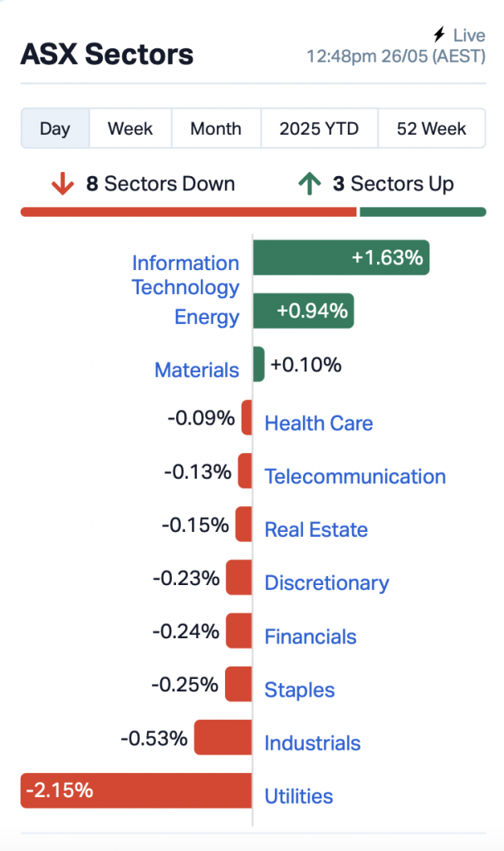Image resolution: width=504 pixels, height=851 pixels.
Task: Open the Energy sector link
Action: [207, 317]
